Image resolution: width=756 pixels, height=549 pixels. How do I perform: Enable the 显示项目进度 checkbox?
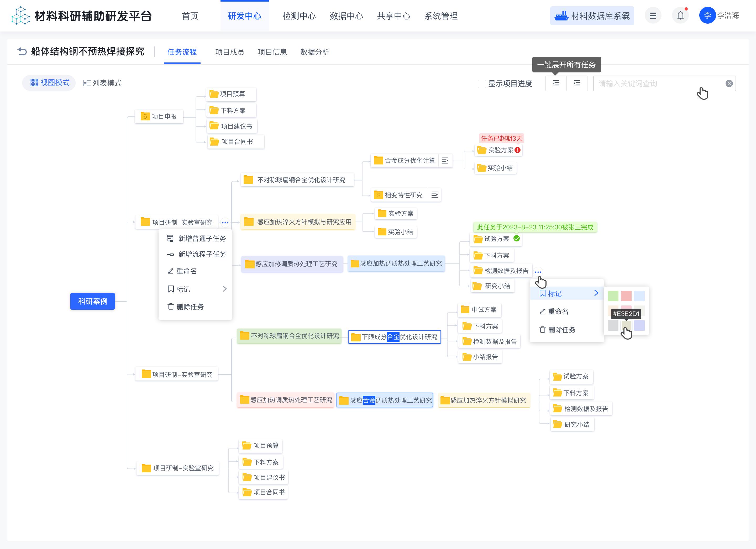482,84
